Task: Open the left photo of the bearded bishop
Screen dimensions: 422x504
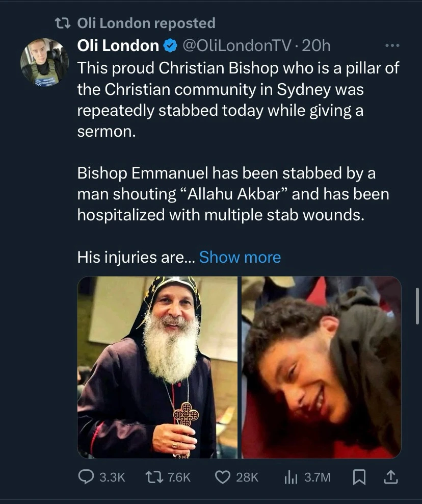Action: click(x=157, y=367)
